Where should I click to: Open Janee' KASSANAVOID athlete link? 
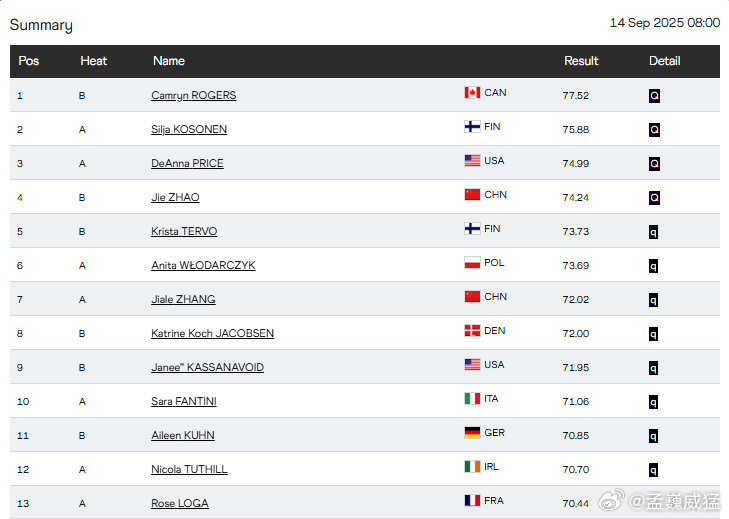coord(207,367)
